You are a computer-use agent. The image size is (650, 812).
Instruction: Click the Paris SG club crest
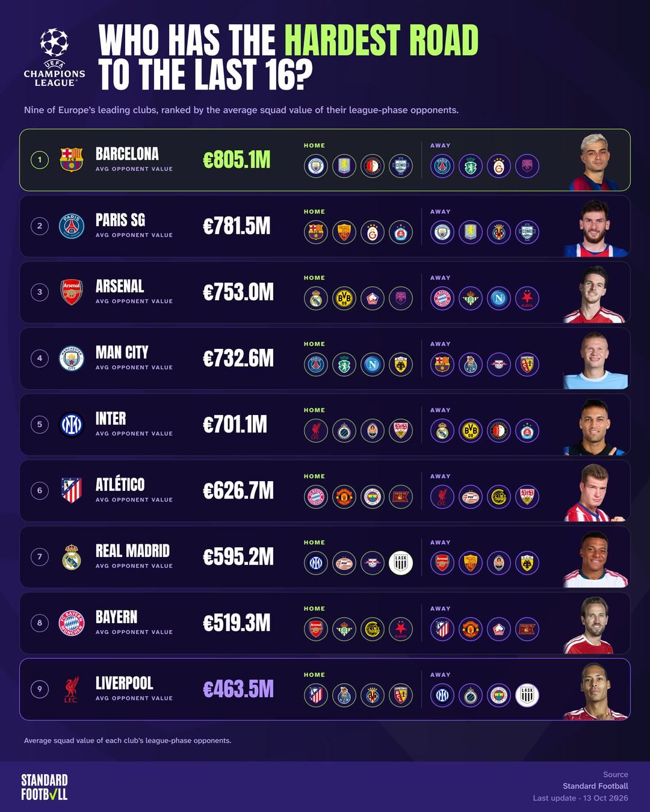point(71,226)
